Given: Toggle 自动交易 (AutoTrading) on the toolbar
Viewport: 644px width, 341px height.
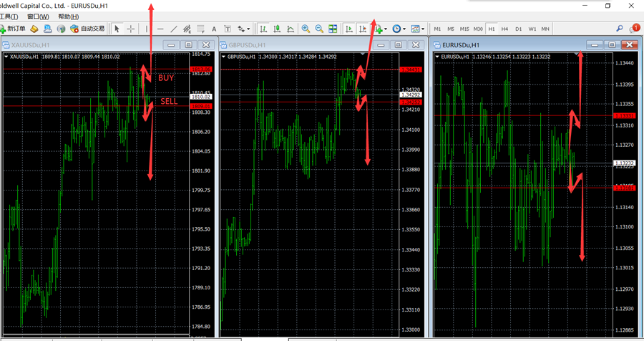Looking at the screenshot, I should coord(87,29).
